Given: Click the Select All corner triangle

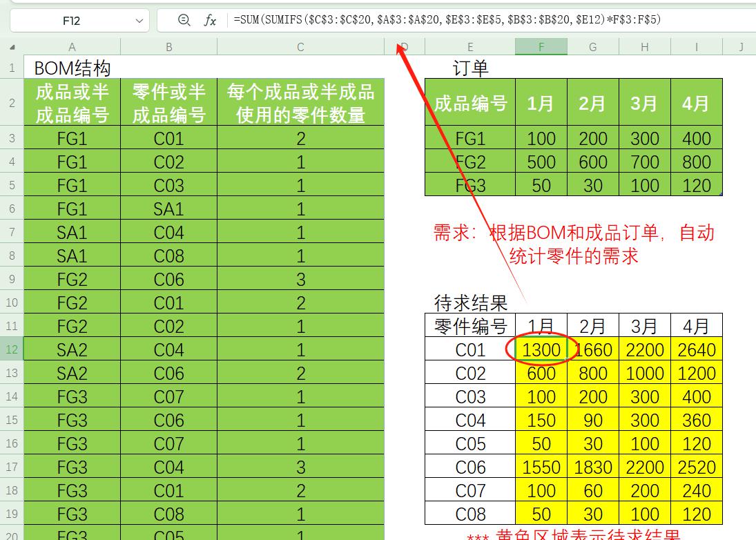Looking at the screenshot, I should pos(12,47).
